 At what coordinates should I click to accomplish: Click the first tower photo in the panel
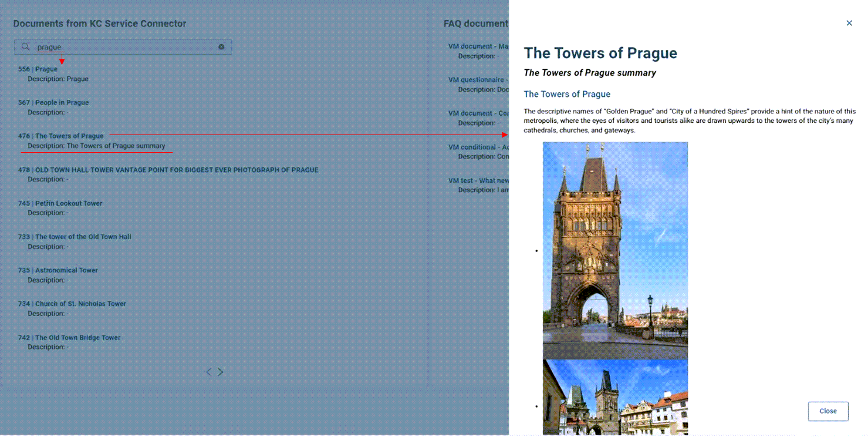[x=615, y=250]
